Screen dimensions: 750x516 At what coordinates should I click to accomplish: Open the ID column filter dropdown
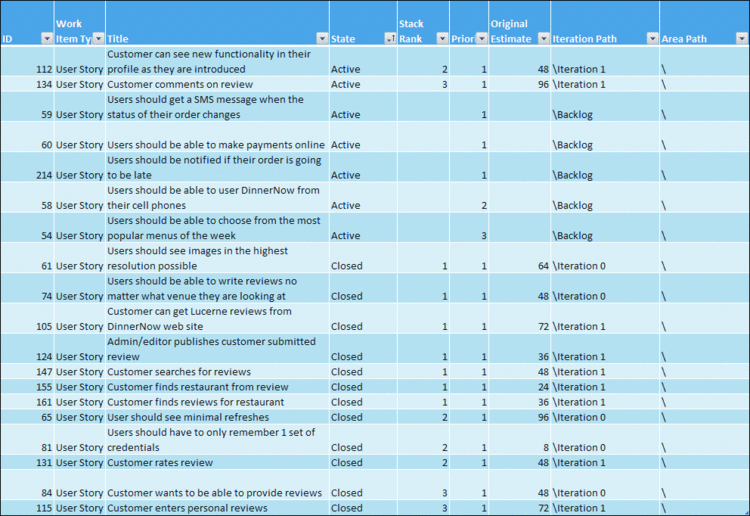pos(46,39)
